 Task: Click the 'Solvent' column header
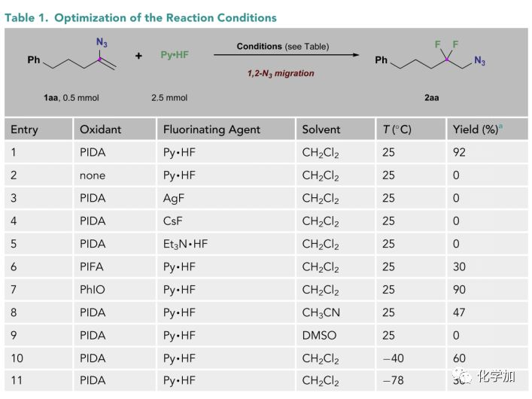click(x=321, y=129)
